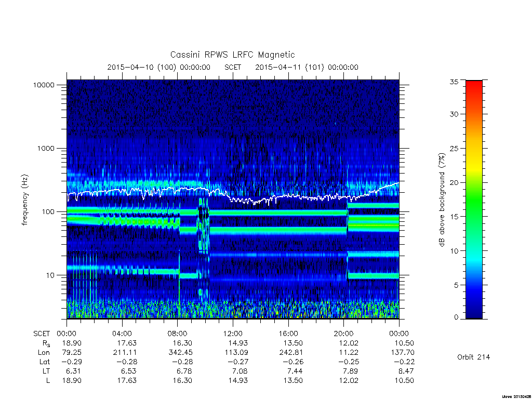
Task: Click the yellow region of the colorbar
Action: click(x=474, y=166)
